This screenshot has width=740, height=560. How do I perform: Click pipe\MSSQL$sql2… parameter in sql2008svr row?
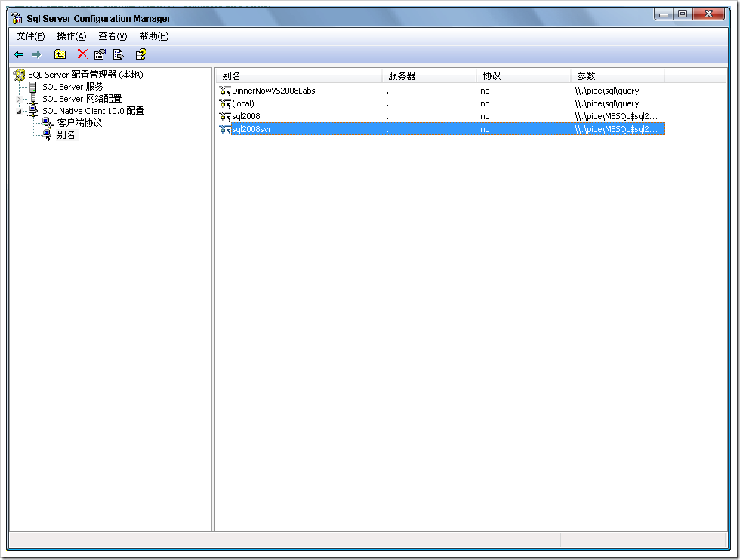coord(616,129)
